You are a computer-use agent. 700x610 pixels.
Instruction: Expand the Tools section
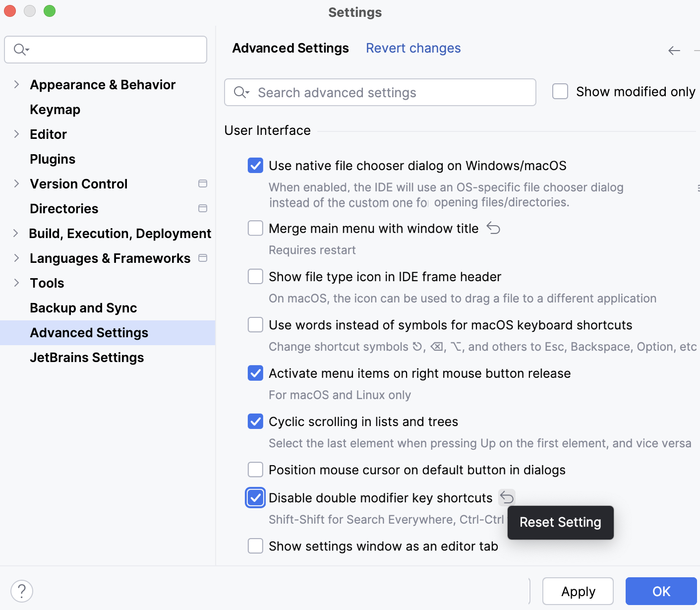coord(16,283)
